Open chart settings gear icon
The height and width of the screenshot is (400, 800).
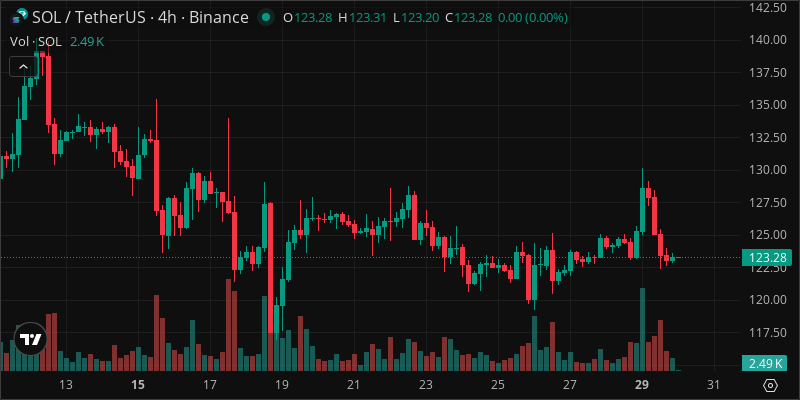coord(770,385)
